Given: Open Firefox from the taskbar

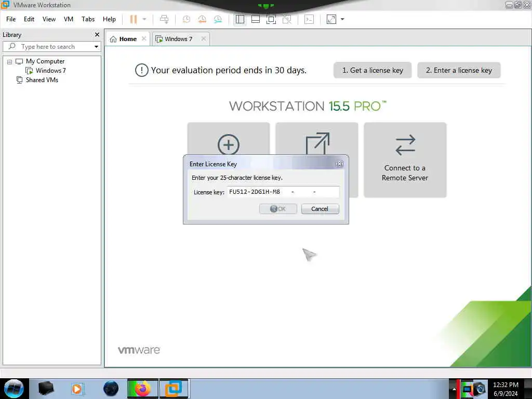Looking at the screenshot, I should [142, 389].
